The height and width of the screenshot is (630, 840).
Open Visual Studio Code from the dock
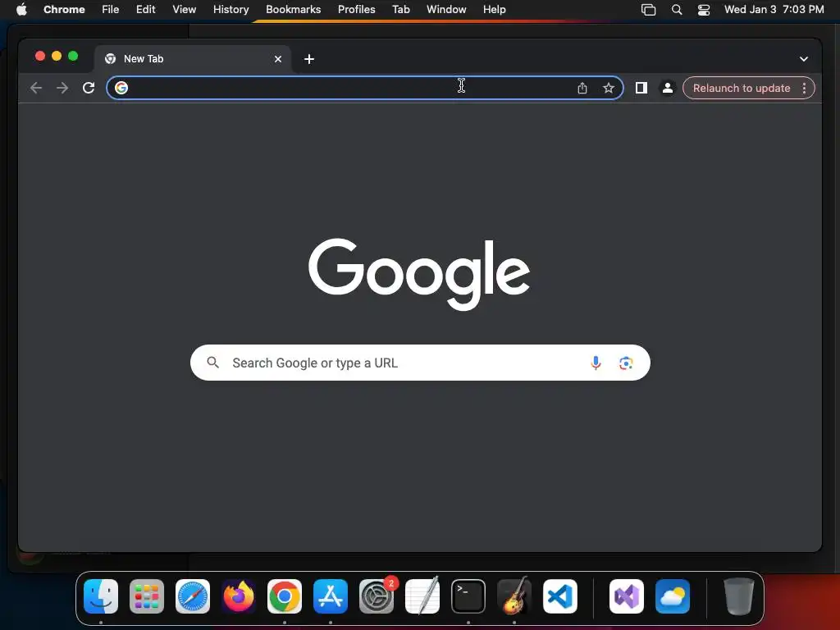(560, 596)
